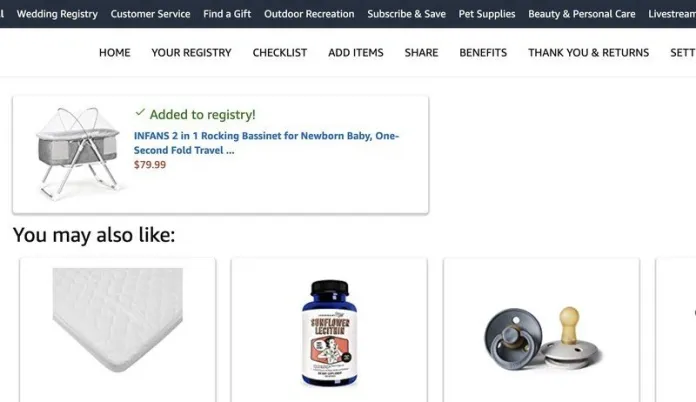
Task: Open the bassinet product thumbnail image
Action: 79,153
